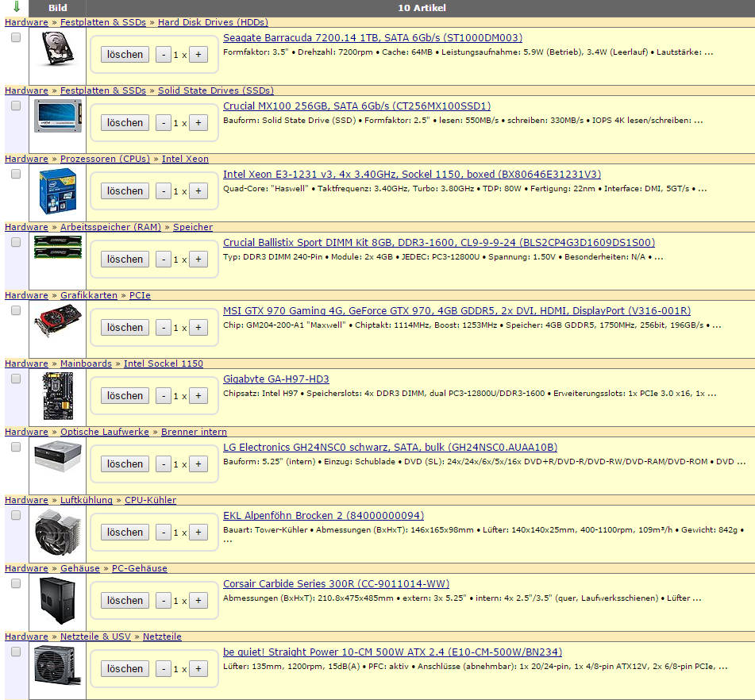
Task: Tick the checkbox for Alpenföhn Brocken 2
Action: pyautogui.click(x=16, y=515)
